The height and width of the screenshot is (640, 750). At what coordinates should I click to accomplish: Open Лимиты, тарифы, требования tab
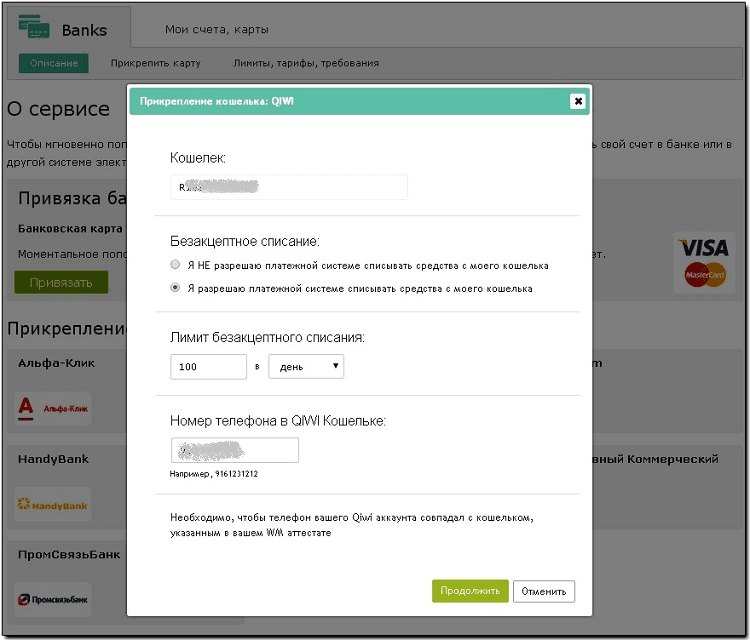coord(306,63)
